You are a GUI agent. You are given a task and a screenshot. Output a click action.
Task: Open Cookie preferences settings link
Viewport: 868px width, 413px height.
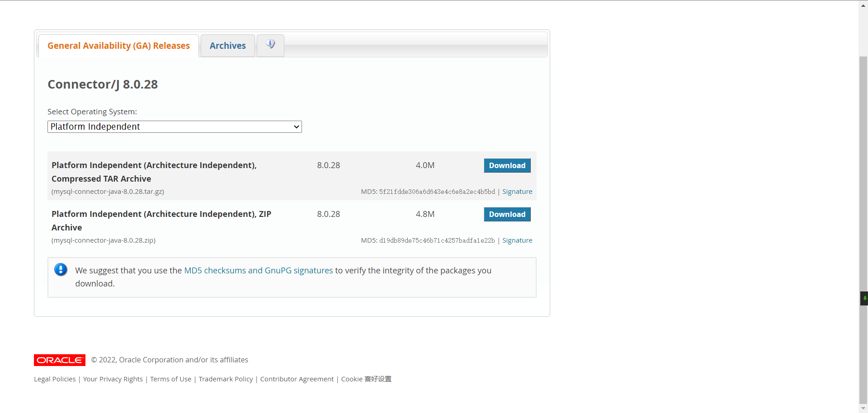point(366,379)
